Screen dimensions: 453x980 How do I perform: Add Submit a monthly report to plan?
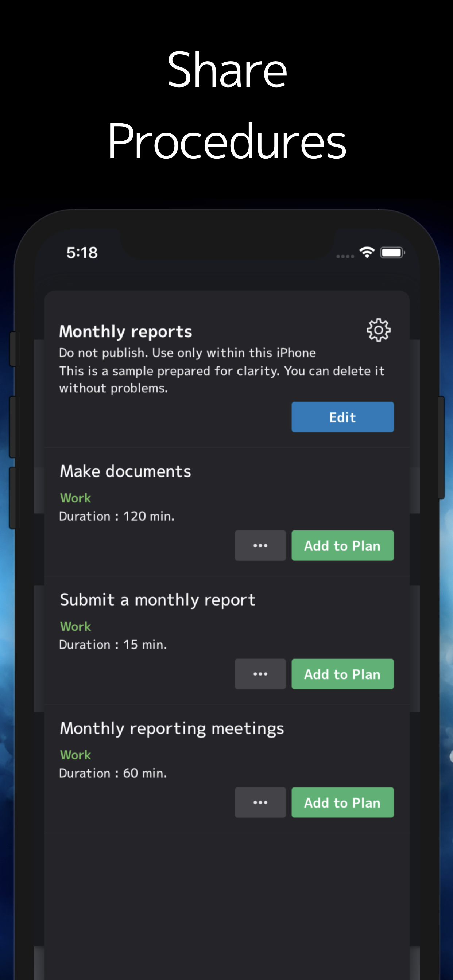click(x=342, y=674)
